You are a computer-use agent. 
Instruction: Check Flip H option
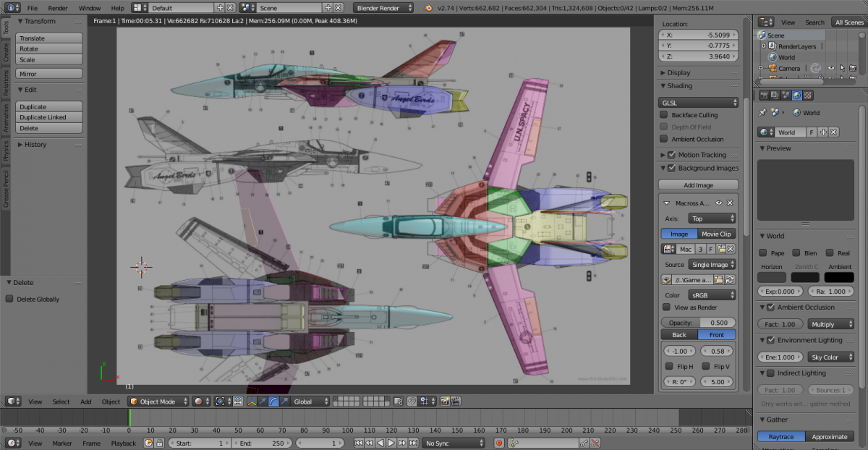(x=670, y=367)
